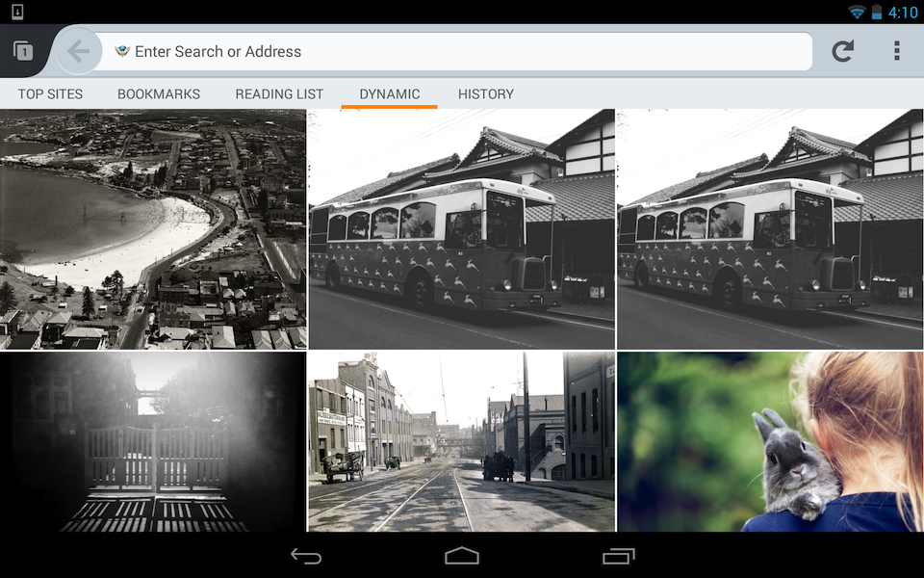This screenshot has width=924, height=578.
Task: Tap the download notification icon
Action: tap(17, 12)
